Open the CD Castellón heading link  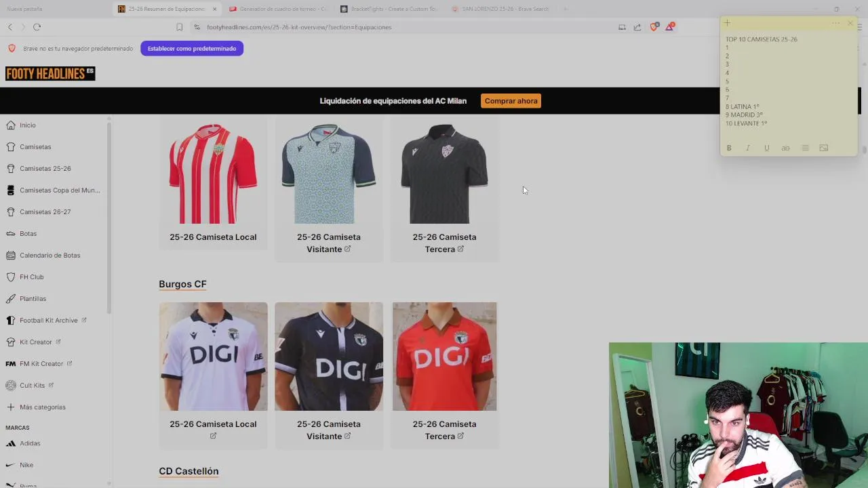tap(189, 471)
